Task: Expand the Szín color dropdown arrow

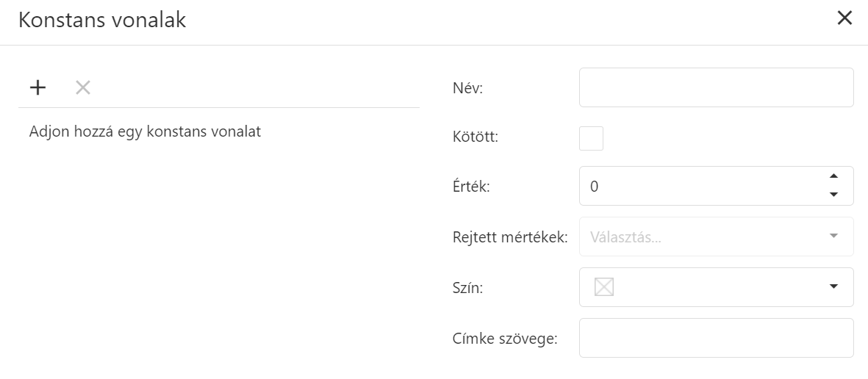Action: coord(833,286)
